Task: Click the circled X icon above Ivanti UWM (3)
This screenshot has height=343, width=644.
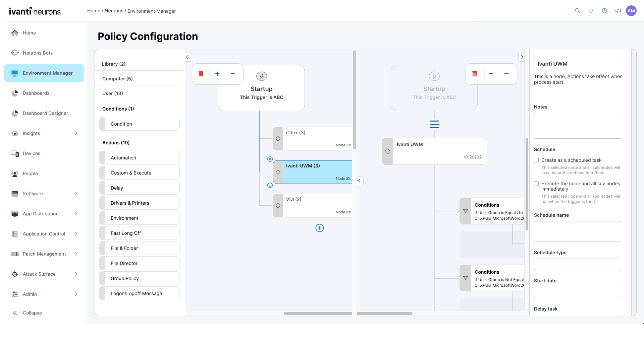Action: [x=270, y=159]
